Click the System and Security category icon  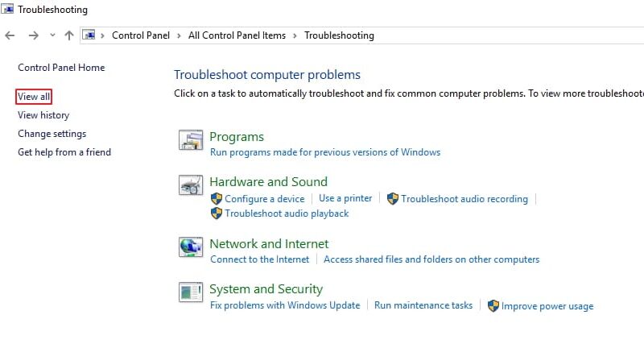tap(191, 292)
